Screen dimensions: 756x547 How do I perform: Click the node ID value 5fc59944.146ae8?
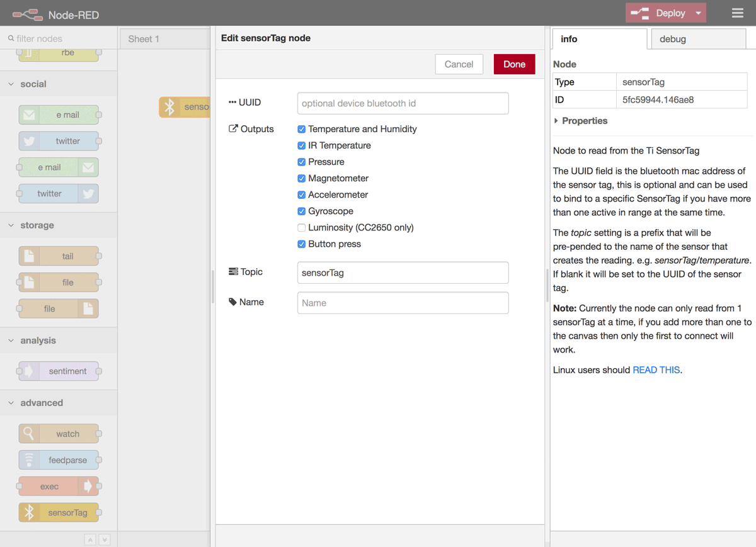(658, 99)
